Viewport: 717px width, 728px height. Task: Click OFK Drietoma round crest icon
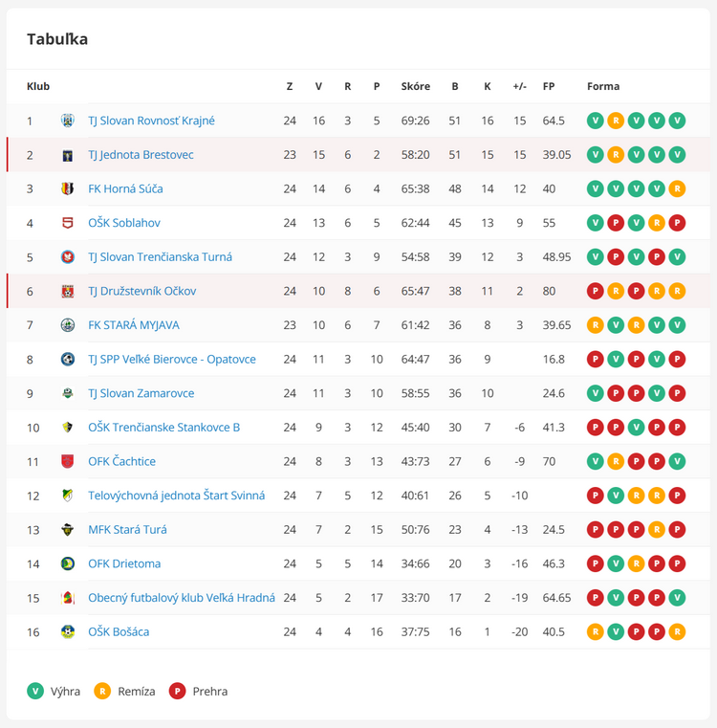pos(68,563)
